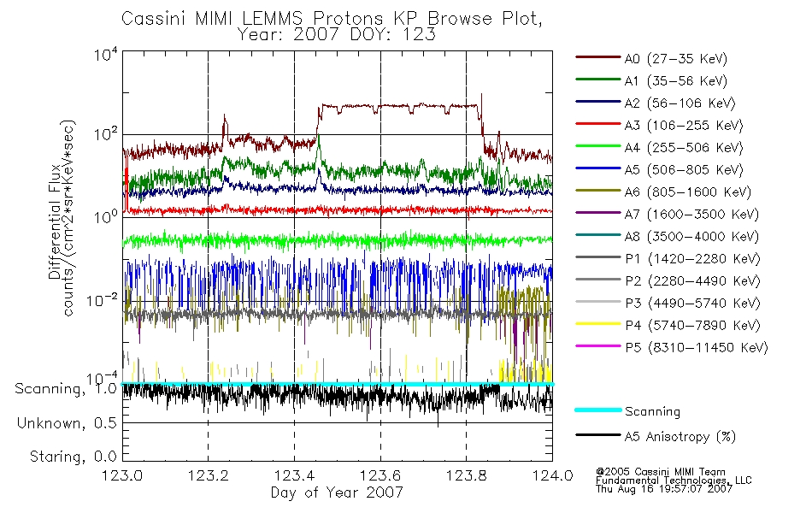Click the A2 (56-106 KeV) legend label
This screenshot has height=513, width=812.
(x=680, y=103)
